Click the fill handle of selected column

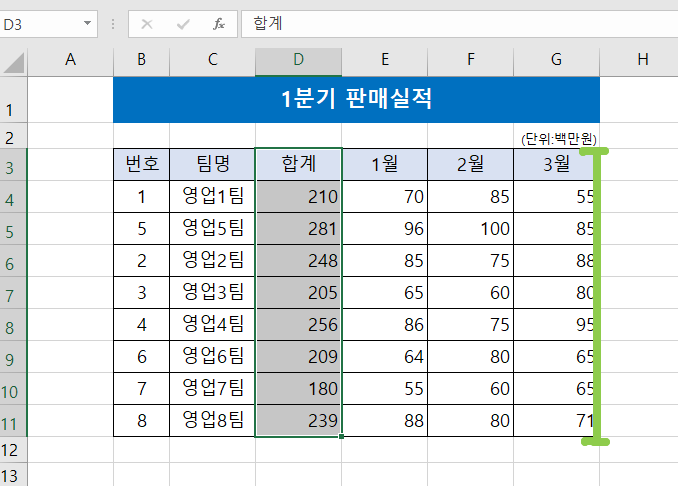(342, 437)
